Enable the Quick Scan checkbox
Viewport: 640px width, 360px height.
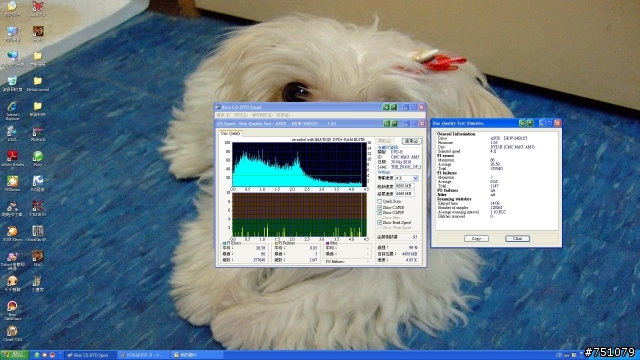click(x=380, y=201)
